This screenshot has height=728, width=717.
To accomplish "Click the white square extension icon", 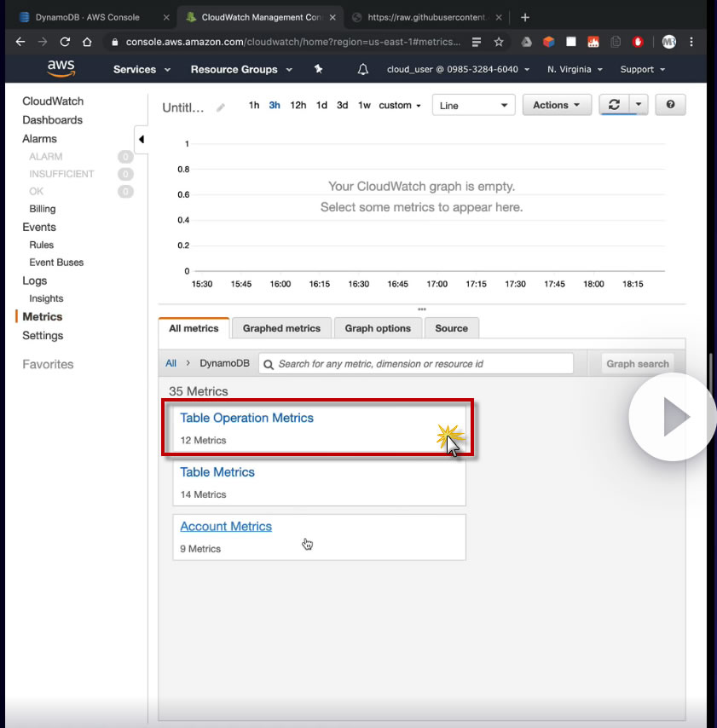I will point(571,42).
